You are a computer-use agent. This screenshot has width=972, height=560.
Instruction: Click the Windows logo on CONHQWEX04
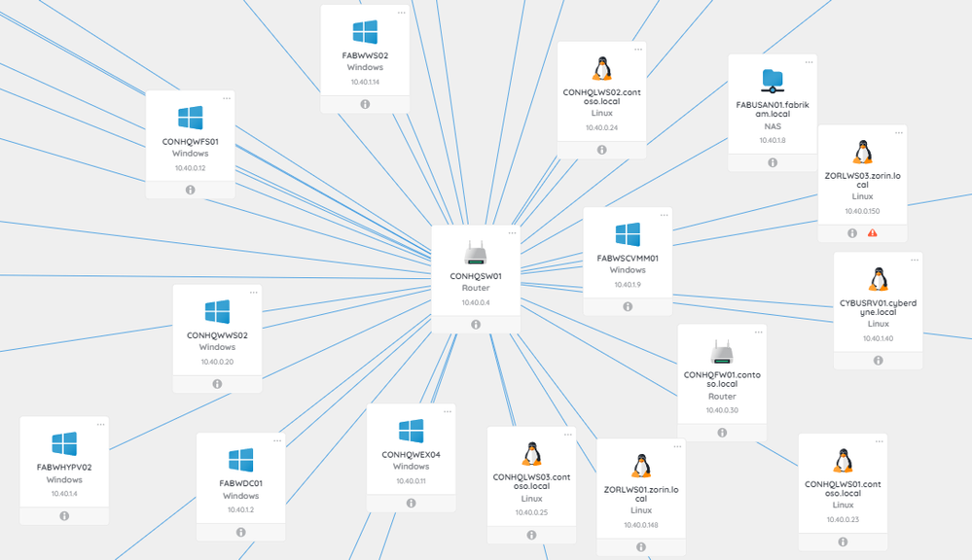tap(411, 433)
